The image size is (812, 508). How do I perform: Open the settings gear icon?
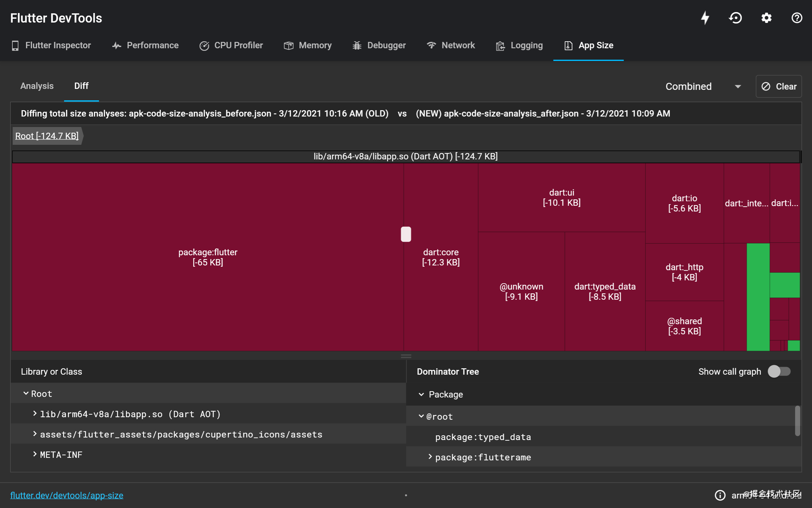click(x=766, y=18)
